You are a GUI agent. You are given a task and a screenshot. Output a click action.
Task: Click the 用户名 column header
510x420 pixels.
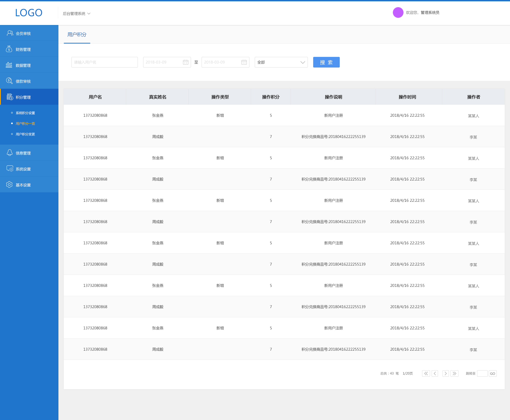tap(95, 97)
